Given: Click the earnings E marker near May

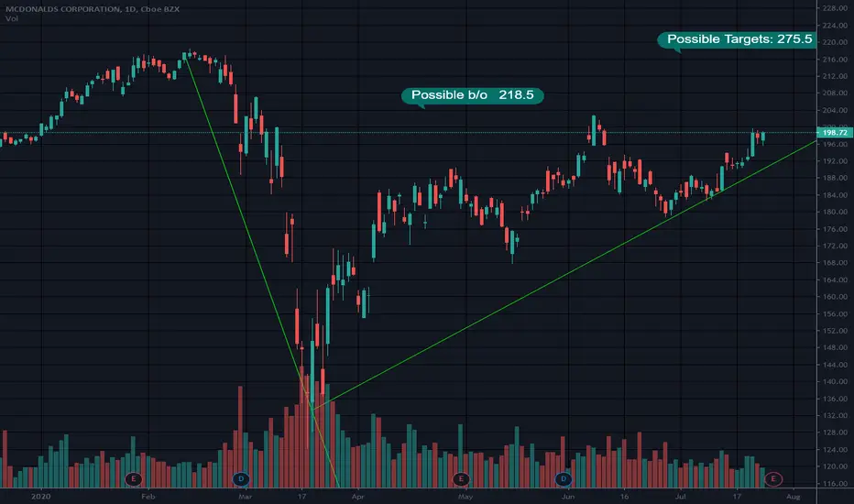Looking at the screenshot, I should pos(461,479).
